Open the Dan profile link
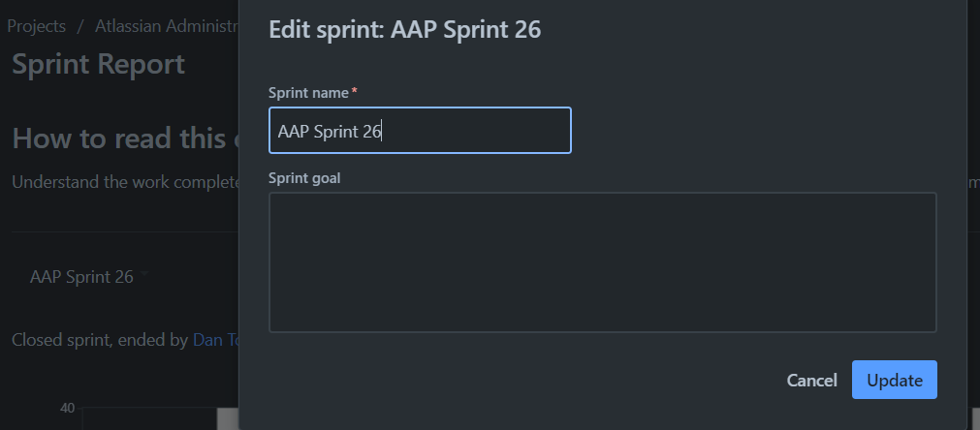The height and width of the screenshot is (430, 980). [214, 340]
